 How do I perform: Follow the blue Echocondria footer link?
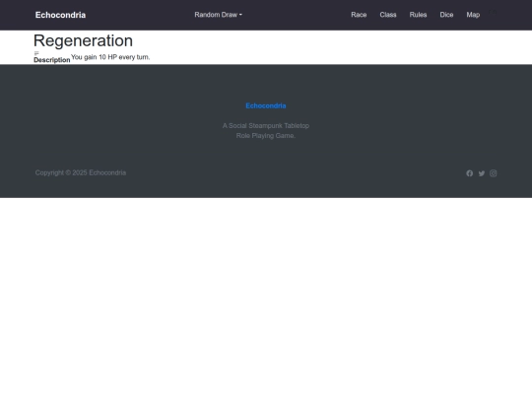[266, 105]
